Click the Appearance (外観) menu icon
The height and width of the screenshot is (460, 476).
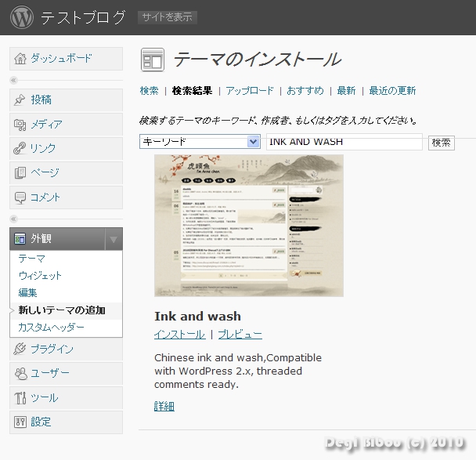point(20,239)
